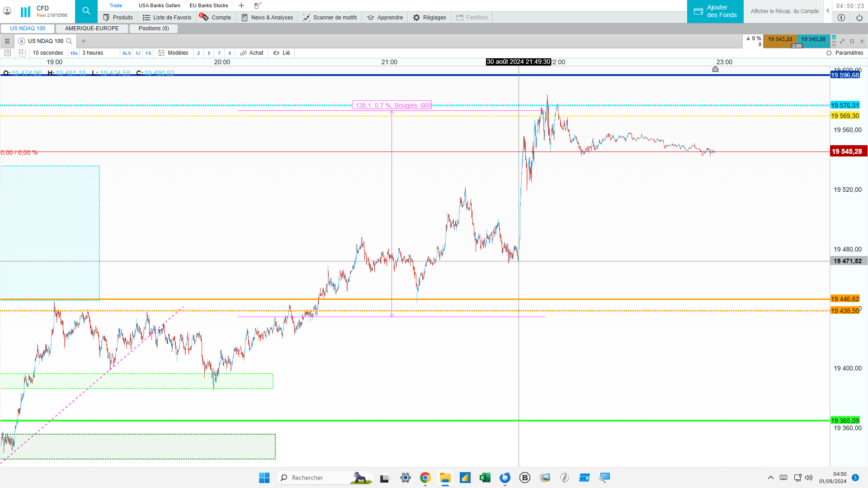Open chart list view icon

8,53
